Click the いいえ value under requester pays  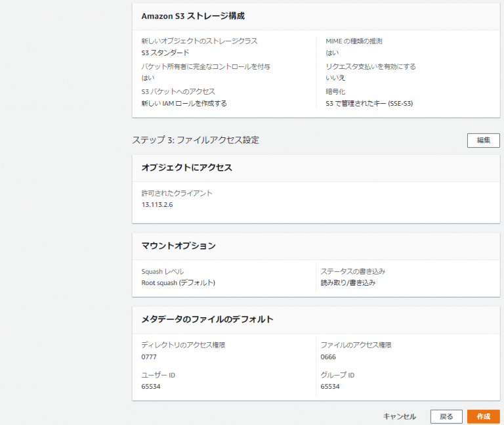(335, 78)
